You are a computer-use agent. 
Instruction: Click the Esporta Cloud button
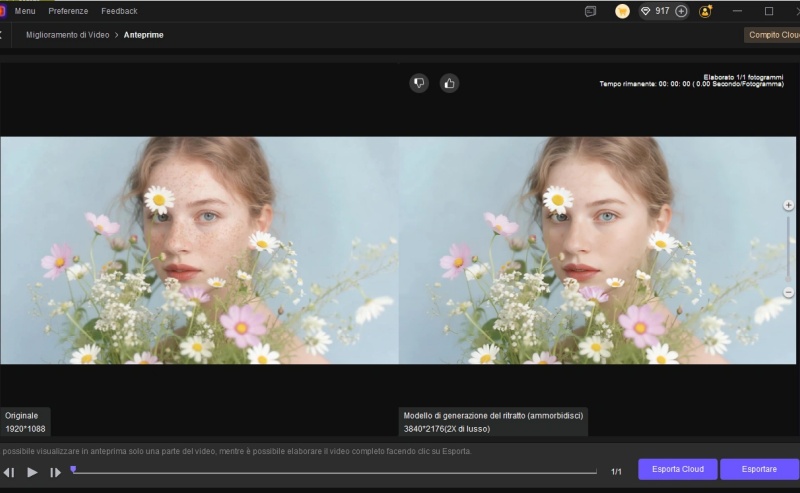tap(678, 469)
